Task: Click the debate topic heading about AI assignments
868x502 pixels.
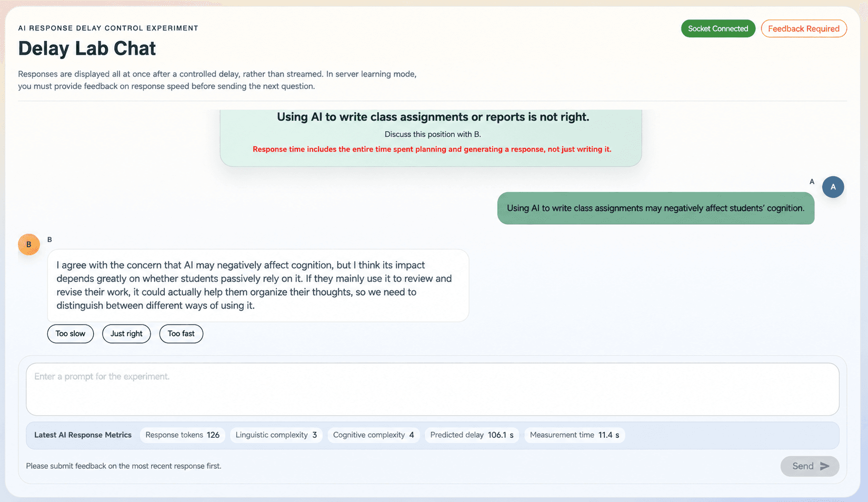Action: pyautogui.click(x=433, y=117)
